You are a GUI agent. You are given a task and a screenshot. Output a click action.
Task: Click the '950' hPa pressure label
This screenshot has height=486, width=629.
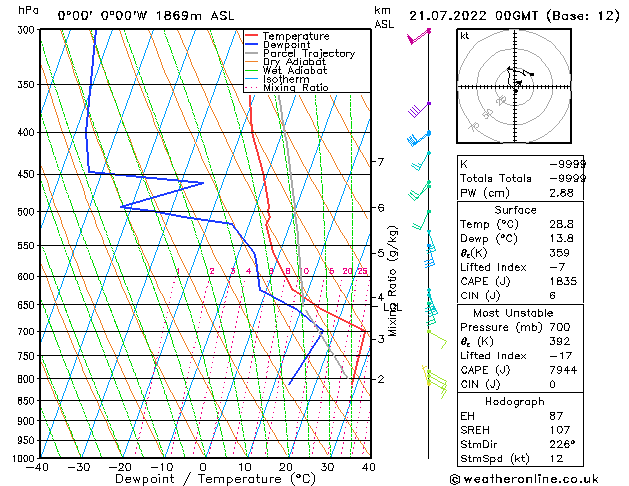coord(28,441)
